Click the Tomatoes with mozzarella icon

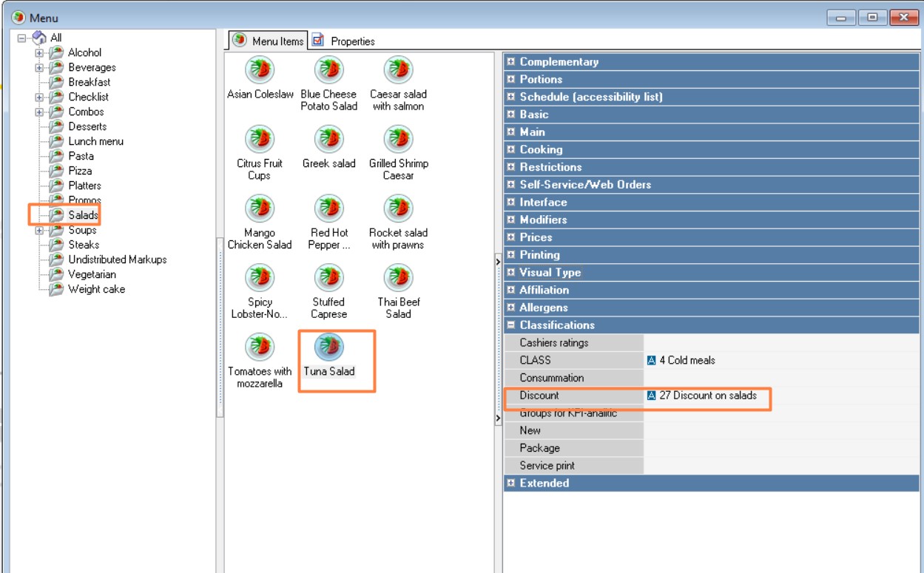tap(260, 346)
